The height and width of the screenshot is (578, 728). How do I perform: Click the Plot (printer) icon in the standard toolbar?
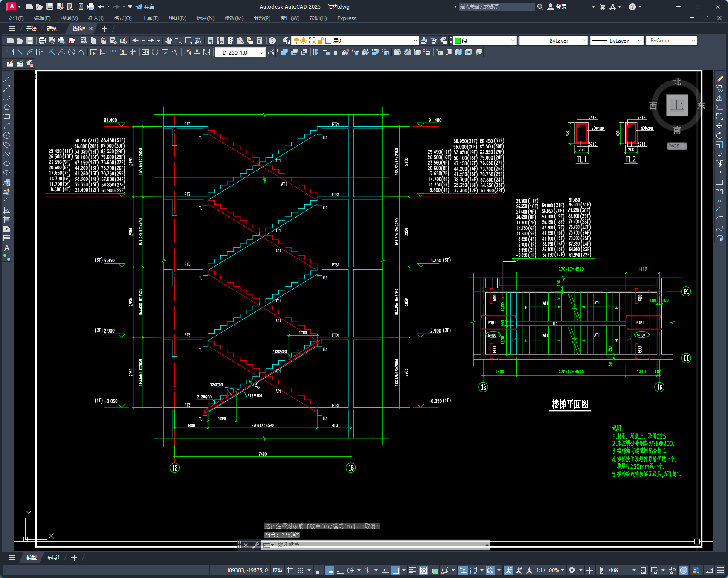point(42,41)
